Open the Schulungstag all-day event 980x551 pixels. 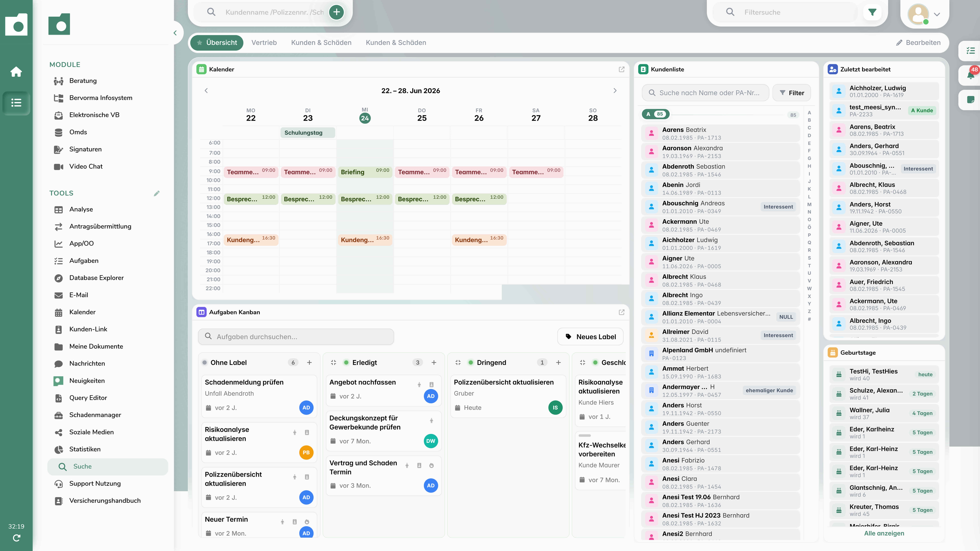coord(308,133)
